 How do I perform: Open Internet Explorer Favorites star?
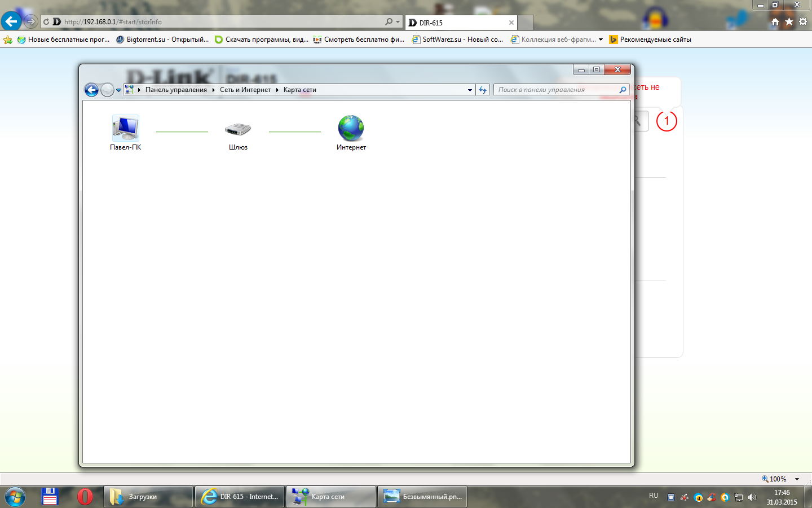pyautogui.click(x=789, y=22)
